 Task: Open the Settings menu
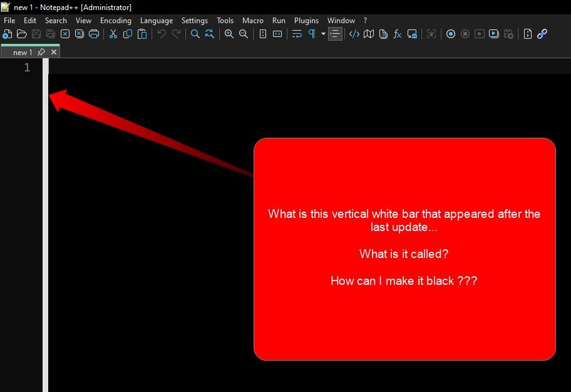coord(194,21)
